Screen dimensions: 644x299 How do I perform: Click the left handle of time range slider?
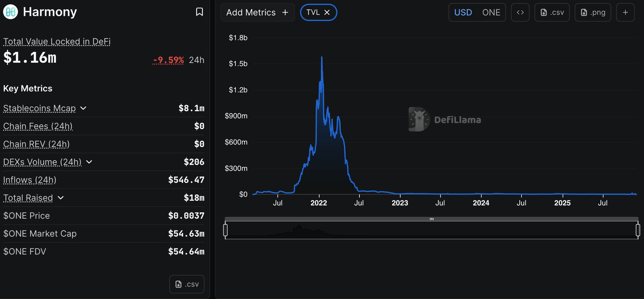(225, 230)
